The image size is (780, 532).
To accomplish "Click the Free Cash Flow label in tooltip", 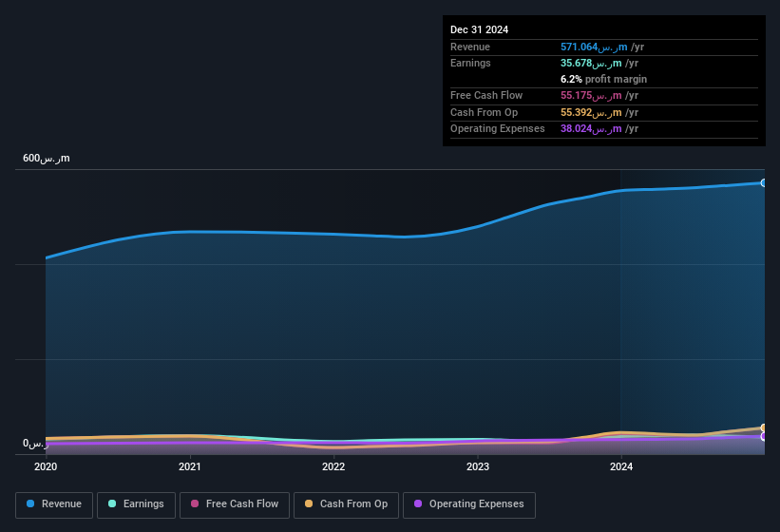I will 486,95.
